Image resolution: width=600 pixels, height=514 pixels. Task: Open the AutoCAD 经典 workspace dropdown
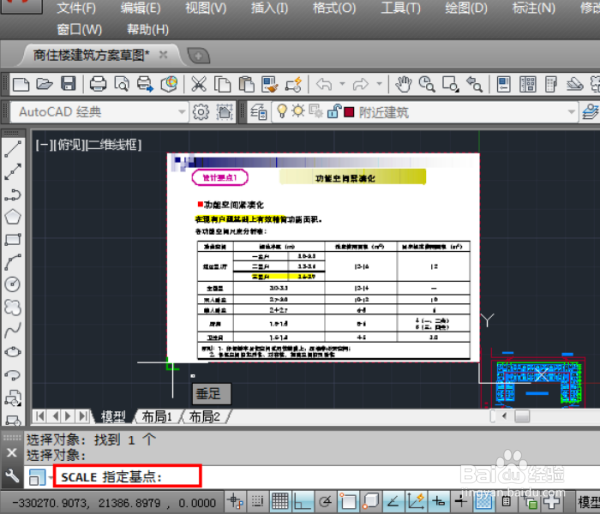click(x=182, y=112)
